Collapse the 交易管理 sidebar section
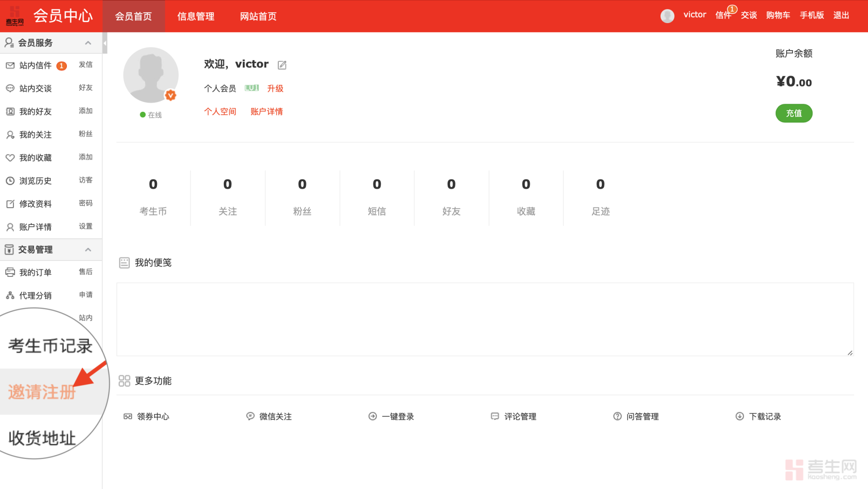 (88, 250)
